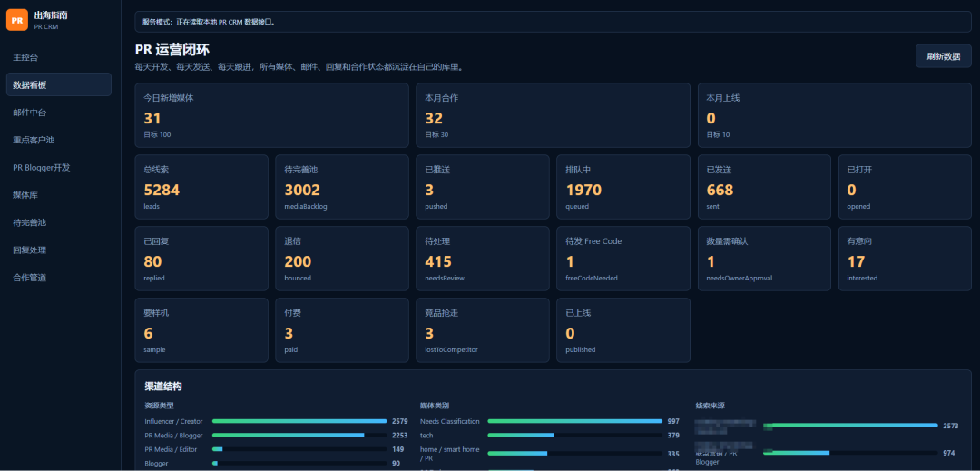The image size is (980, 471).
Task: Click the PR Media / Editor progress bar
Action: pyautogui.click(x=299, y=449)
